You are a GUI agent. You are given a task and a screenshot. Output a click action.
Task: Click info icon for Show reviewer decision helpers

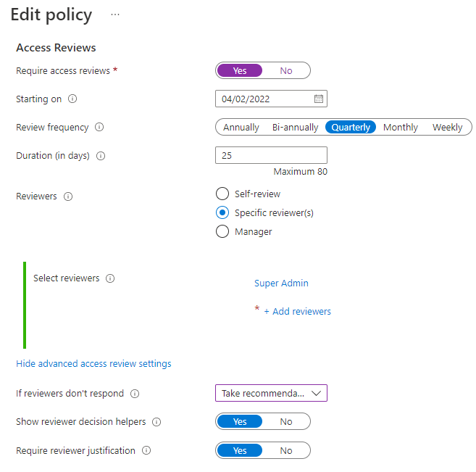coord(156,422)
